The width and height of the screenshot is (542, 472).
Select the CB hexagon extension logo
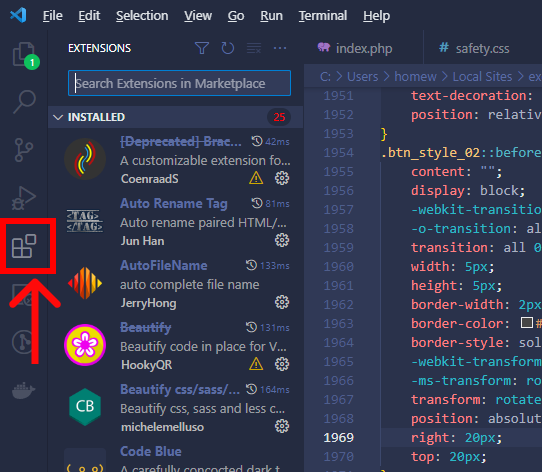(x=85, y=407)
